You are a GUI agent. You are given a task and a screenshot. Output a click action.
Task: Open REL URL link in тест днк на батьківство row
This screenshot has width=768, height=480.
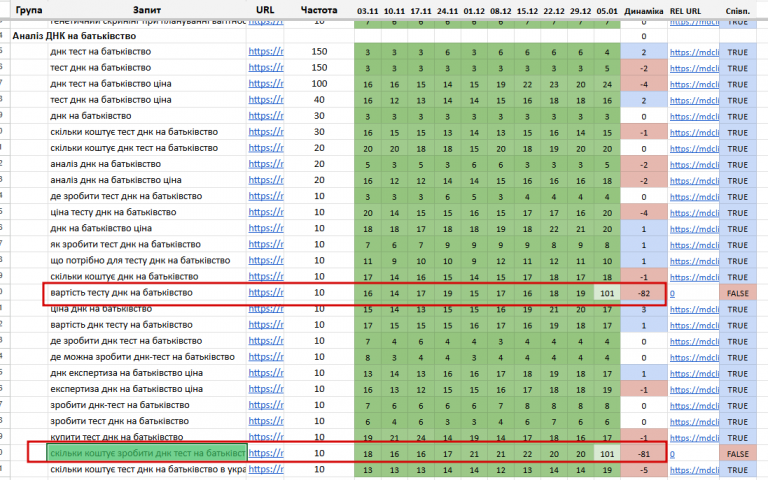[x=694, y=69]
